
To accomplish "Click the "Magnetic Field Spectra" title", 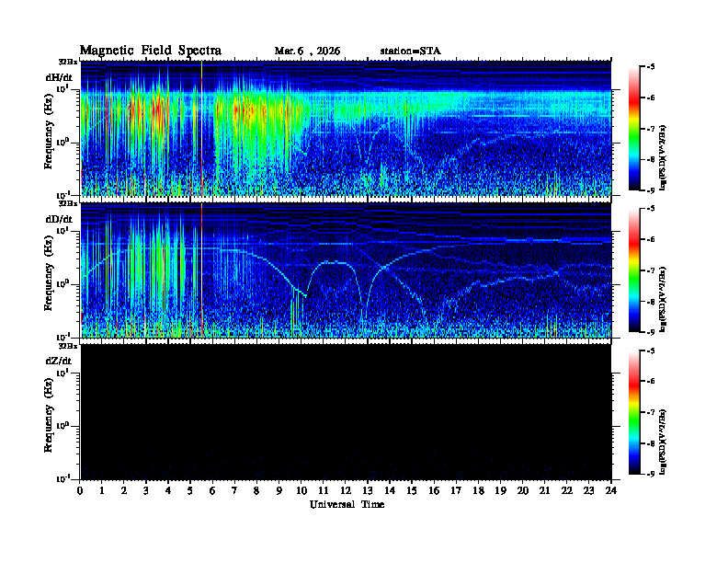I will (151, 51).
